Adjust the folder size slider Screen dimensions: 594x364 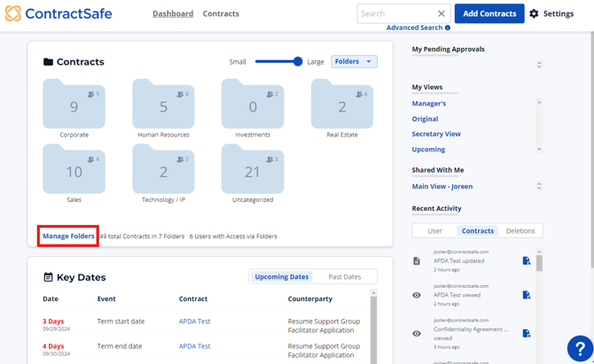[297, 62]
